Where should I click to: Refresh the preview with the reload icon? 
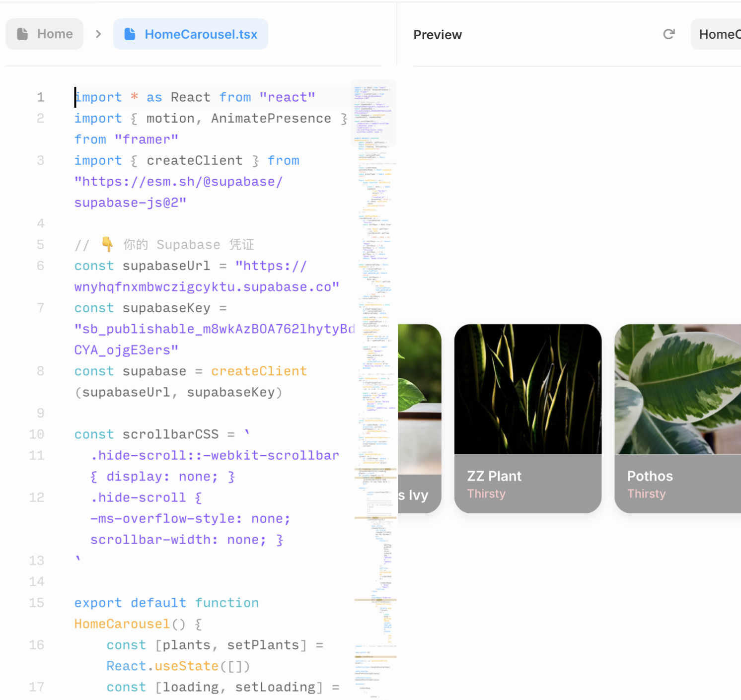[669, 34]
